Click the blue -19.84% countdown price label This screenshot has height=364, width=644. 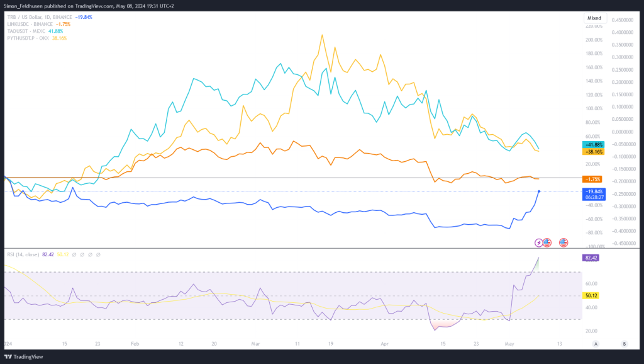[594, 194]
